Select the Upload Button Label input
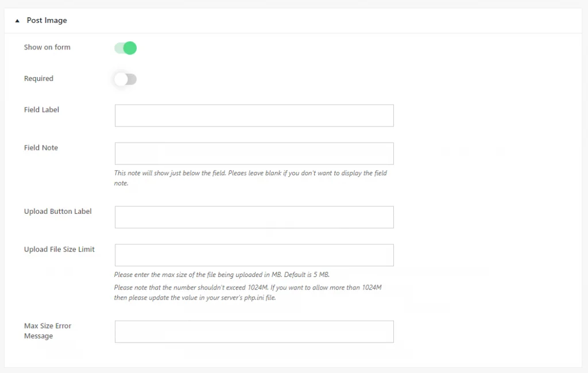588x373 pixels. [254, 217]
